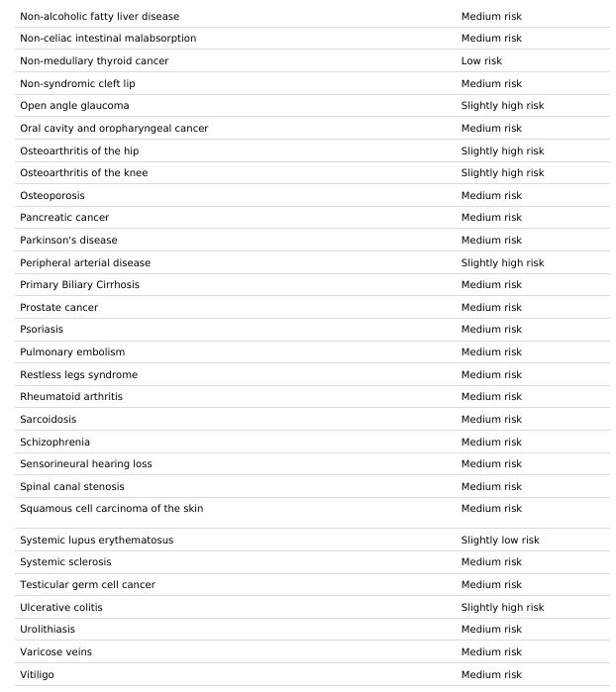Screen dimensions: 616x692
Task: Click the Non-alcoholic fatty liver disease row
Action: click(312, 16)
